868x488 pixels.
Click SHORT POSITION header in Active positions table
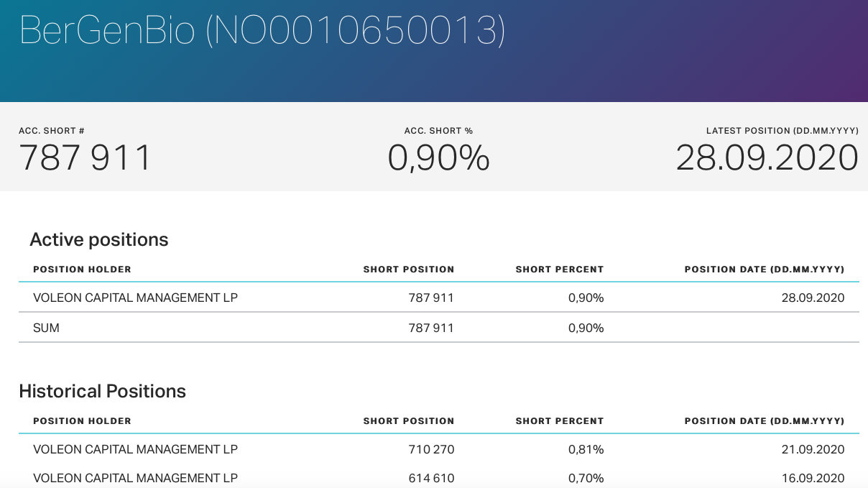409,270
